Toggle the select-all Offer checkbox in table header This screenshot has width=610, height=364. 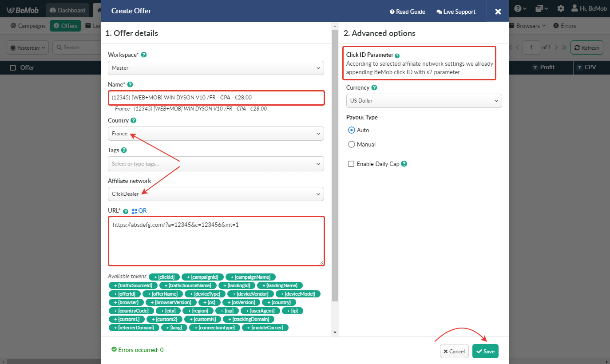pos(13,67)
